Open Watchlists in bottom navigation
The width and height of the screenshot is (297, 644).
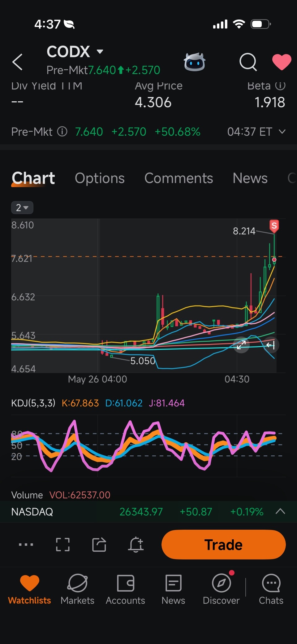coord(29,590)
